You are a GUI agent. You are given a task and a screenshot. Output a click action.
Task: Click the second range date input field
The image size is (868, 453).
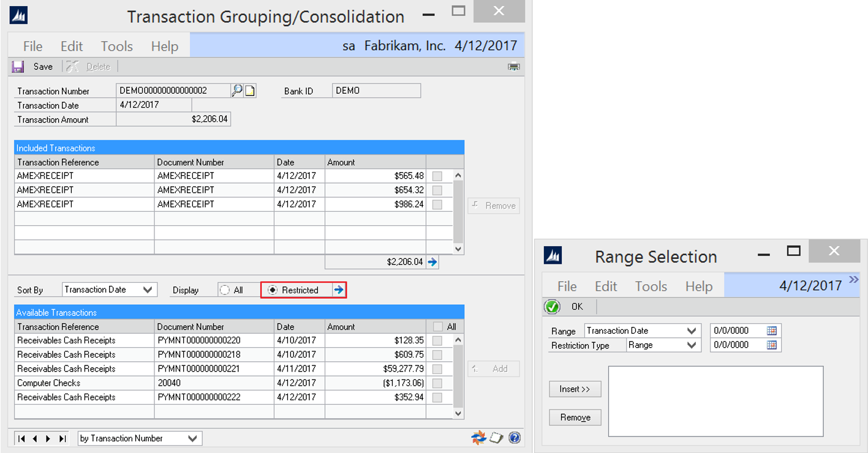[737, 345]
